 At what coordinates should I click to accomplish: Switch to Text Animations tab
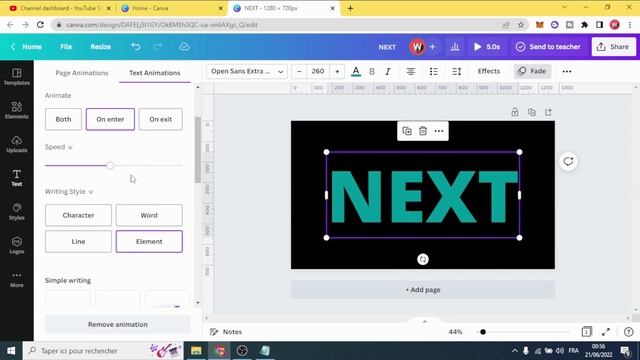(x=155, y=73)
